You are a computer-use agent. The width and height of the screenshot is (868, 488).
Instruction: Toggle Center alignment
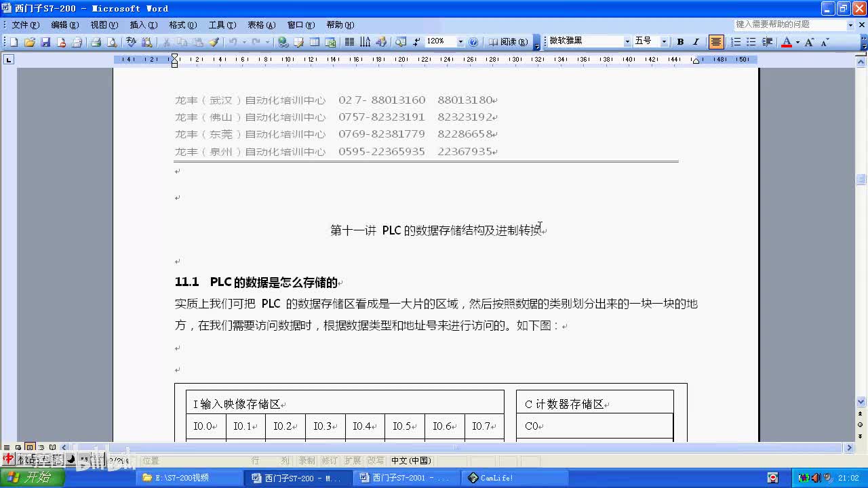point(716,42)
